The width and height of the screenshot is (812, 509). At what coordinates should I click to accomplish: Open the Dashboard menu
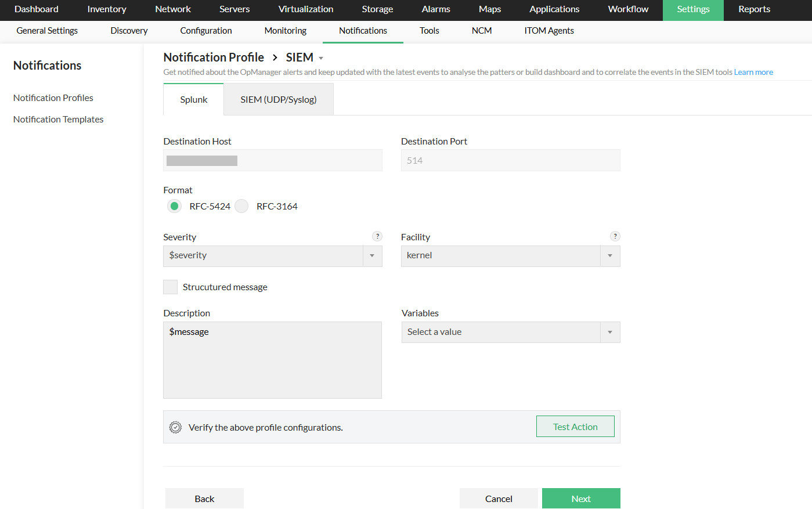pos(37,9)
